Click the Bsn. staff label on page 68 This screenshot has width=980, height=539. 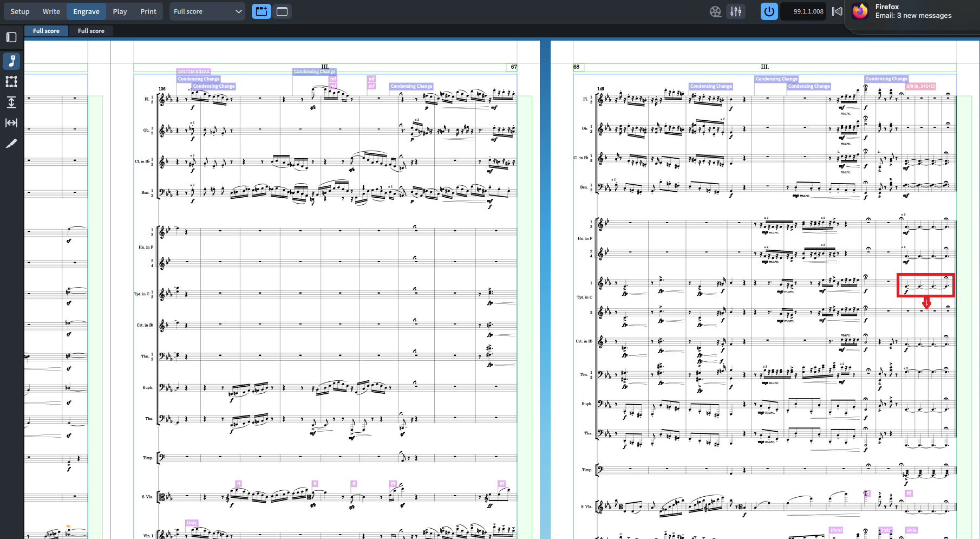pos(584,187)
